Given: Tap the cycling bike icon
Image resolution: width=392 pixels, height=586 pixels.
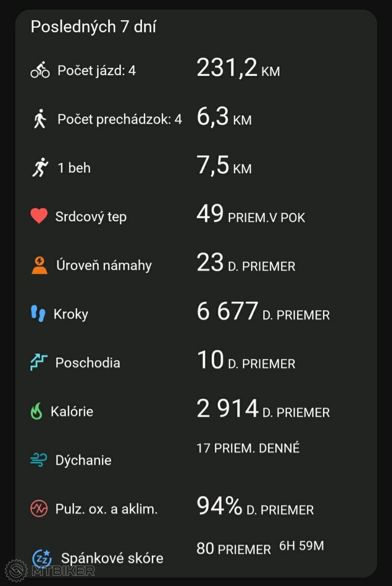Looking at the screenshot, I should [40, 70].
